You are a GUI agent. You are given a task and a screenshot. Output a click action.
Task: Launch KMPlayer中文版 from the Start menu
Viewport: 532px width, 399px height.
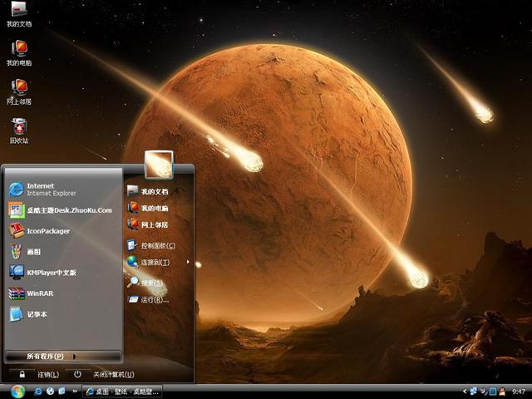[64, 273]
